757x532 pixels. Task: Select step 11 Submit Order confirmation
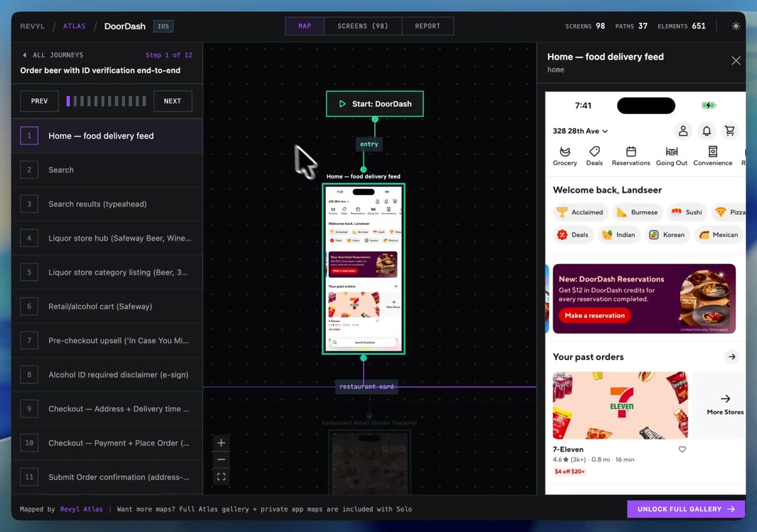107,477
